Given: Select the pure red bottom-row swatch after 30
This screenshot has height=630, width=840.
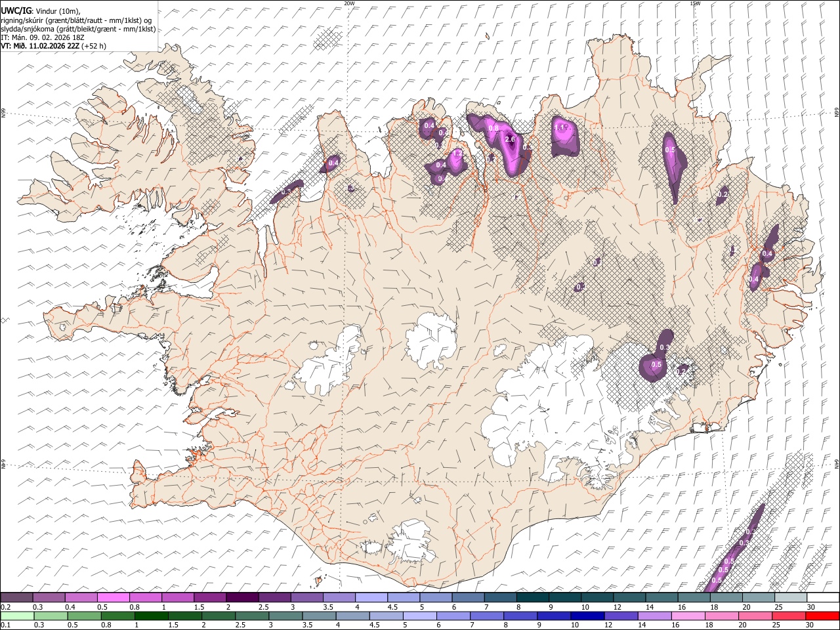Looking at the screenshot, I should pyautogui.click(x=822, y=616).
